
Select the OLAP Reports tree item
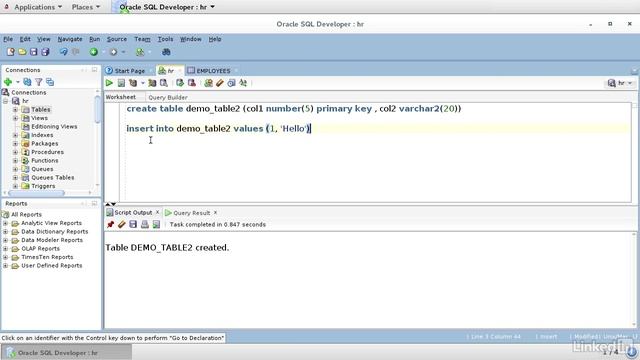click(40, 249)
